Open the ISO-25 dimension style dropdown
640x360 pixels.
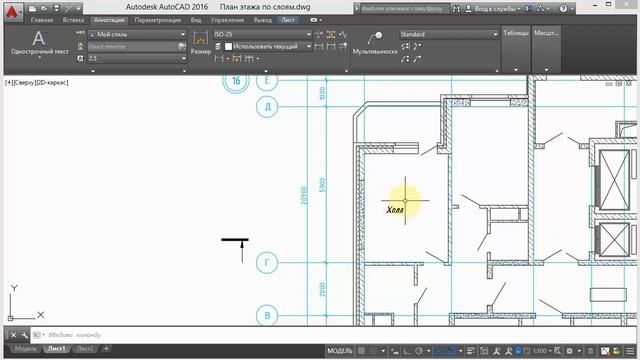coord(263,35)
